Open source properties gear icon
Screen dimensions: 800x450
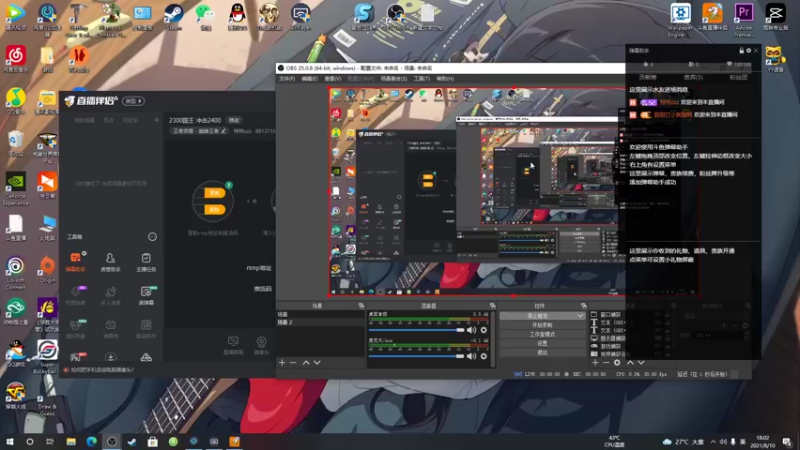coord(617,362)
